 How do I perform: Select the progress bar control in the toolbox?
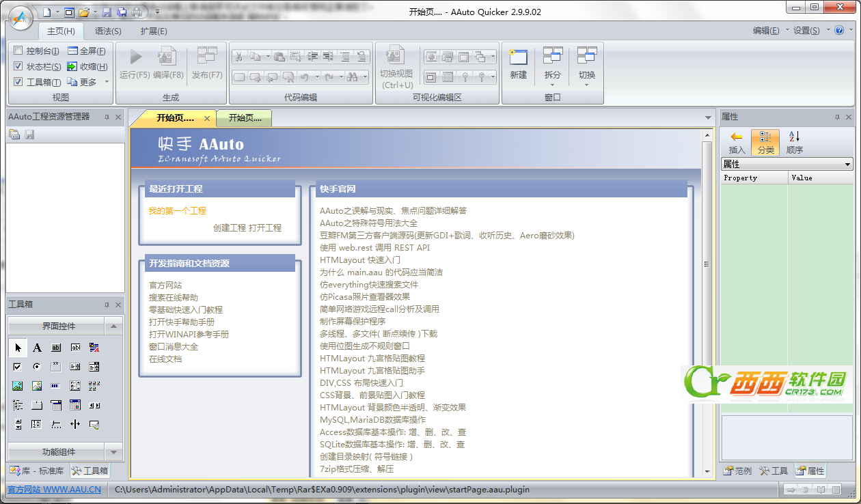point(56,386)
